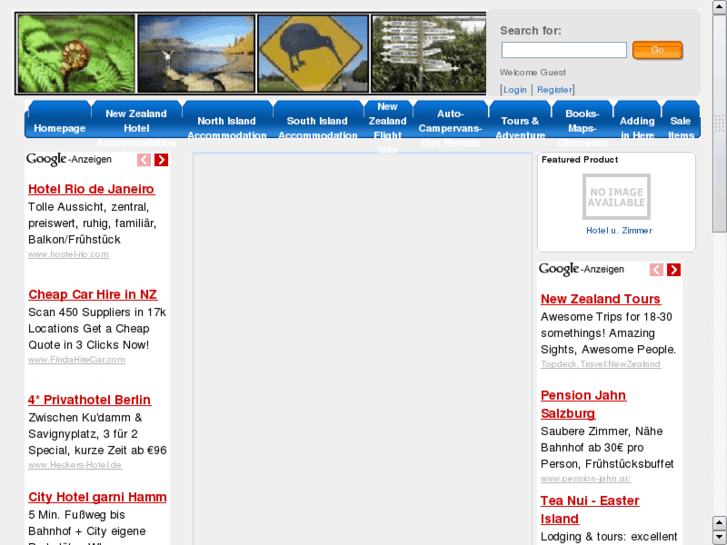Click Saubere Zimmer ad description text
The width and height of the screenshot is (727, 545).
coord(607,448)
